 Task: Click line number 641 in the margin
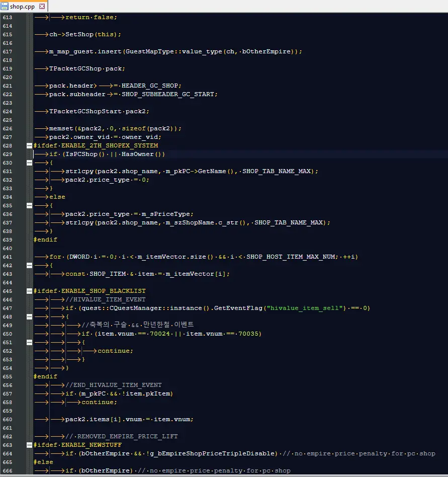8,257
